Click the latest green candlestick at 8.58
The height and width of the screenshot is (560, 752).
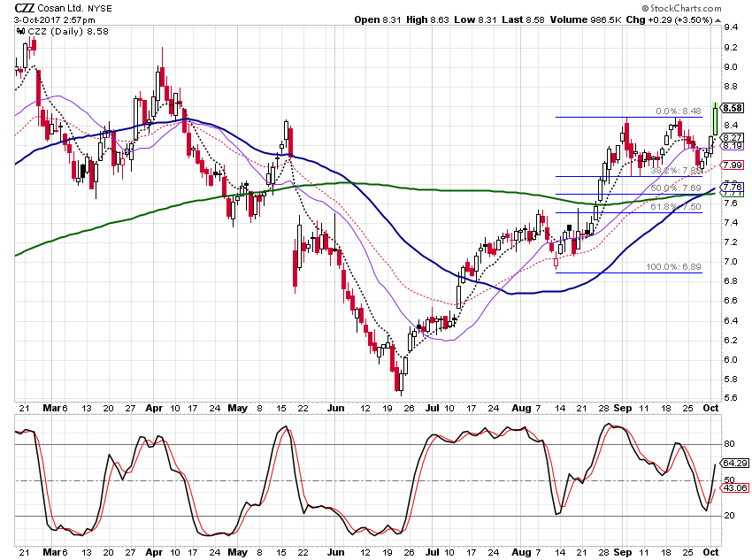[x=716, y=119]
